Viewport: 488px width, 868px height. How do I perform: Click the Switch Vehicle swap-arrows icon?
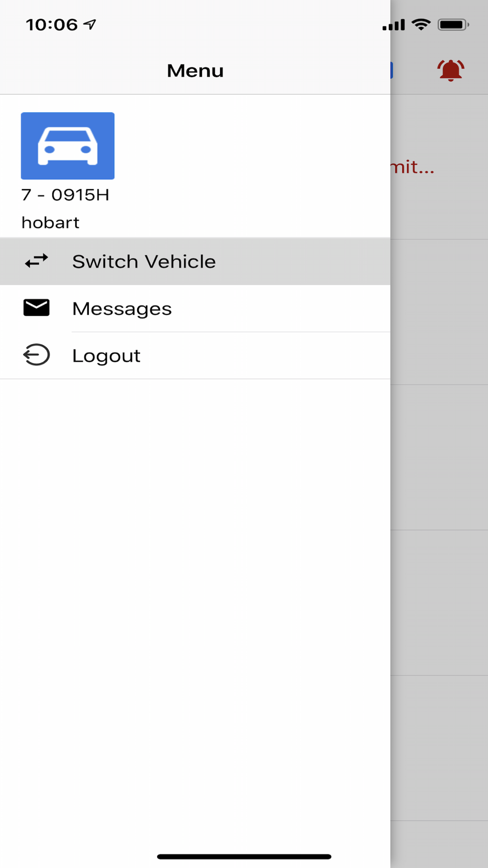pyautogui.click(x=37, y=261)
